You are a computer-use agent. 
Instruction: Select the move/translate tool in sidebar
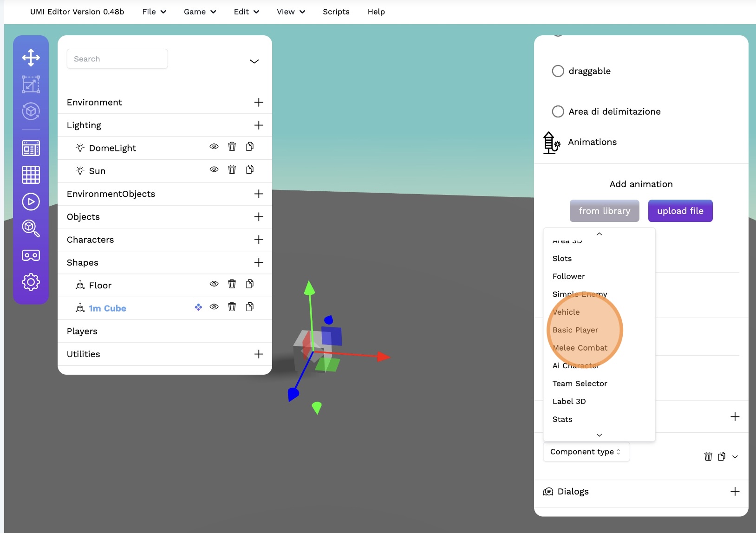(31, 58)
